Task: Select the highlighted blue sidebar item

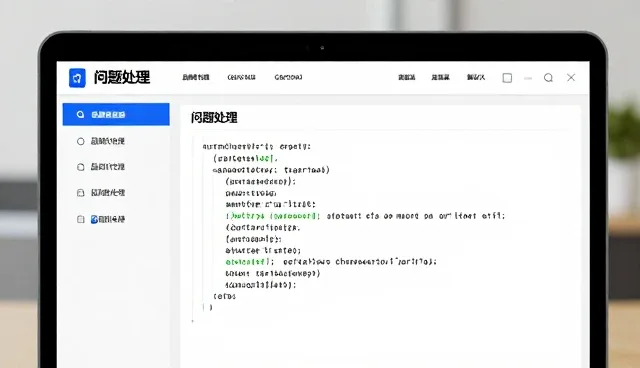Action: [x=116, y=114]
